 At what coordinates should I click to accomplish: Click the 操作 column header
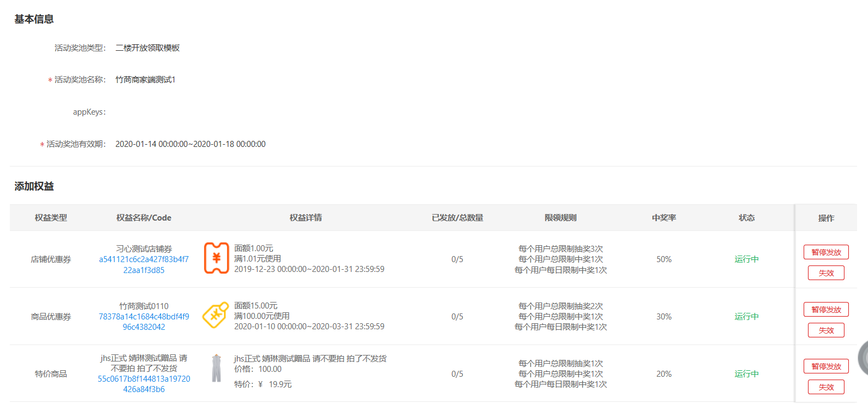coord(826,218)
